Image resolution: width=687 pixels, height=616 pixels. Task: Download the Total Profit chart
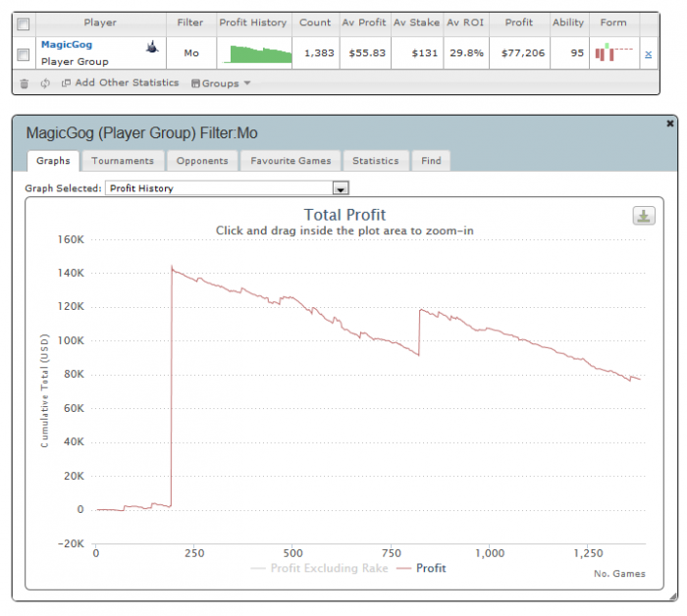[x=644, y=216]
